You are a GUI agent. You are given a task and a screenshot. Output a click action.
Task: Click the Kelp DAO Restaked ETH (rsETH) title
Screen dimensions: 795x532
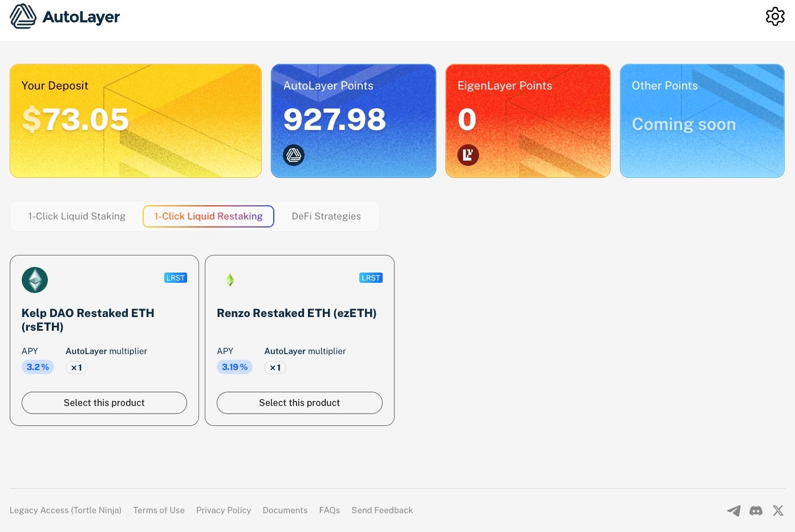tap(88, 320)
